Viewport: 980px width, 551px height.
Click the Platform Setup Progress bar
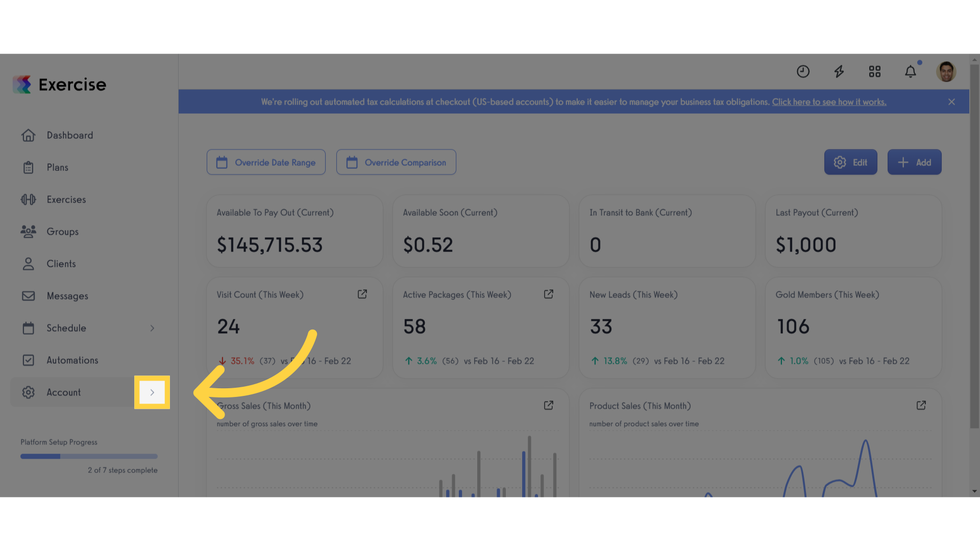(89, 457)
